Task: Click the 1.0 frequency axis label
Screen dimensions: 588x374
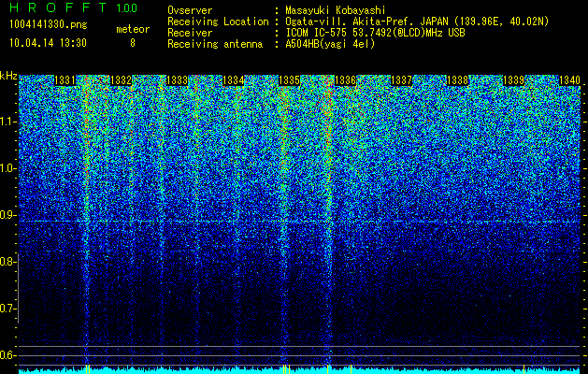Action: 7,168
